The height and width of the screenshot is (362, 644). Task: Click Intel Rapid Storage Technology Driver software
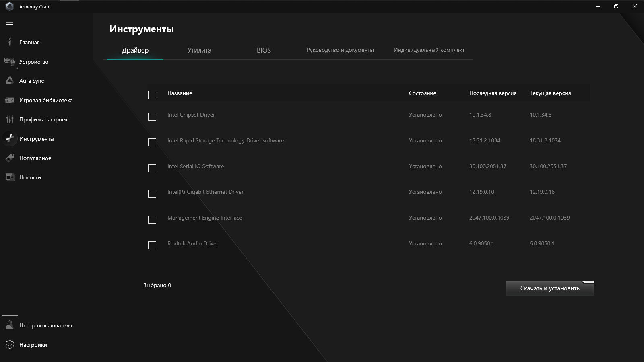point(225,140)
